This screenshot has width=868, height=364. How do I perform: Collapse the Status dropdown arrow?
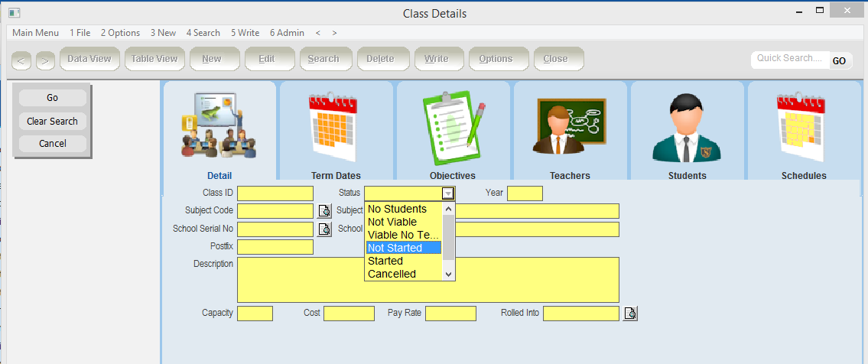click(448, 193)
